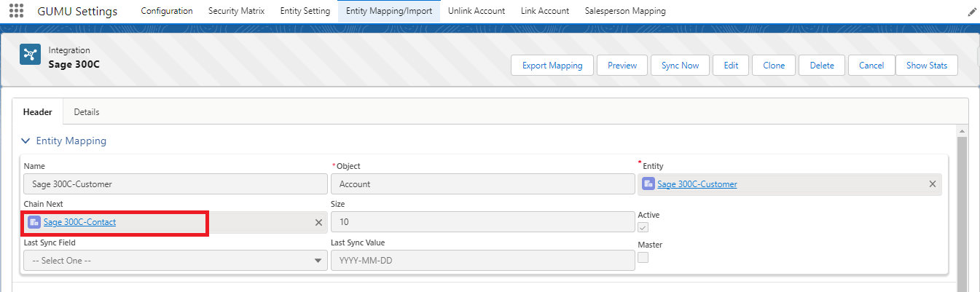Screen dimensions: 980x292
Task: Click the Edit button
Action: (731, 66)
